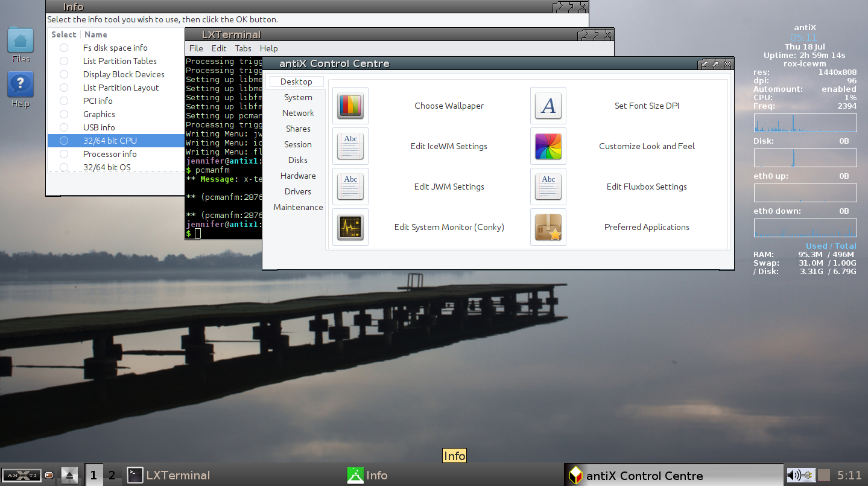Click the cube icon of antiX Control Centre taskbar entry

[x=576, y=475]
